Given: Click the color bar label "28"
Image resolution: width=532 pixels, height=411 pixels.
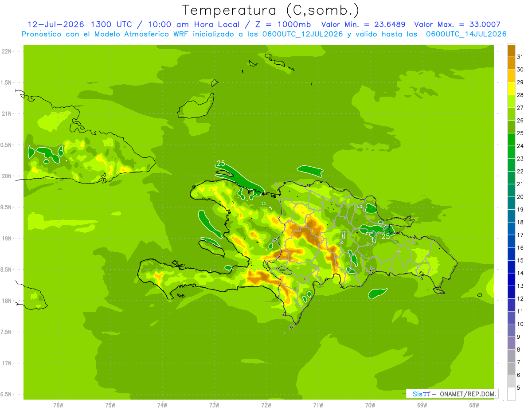Looking at the screenshot, I should (520, 95).
